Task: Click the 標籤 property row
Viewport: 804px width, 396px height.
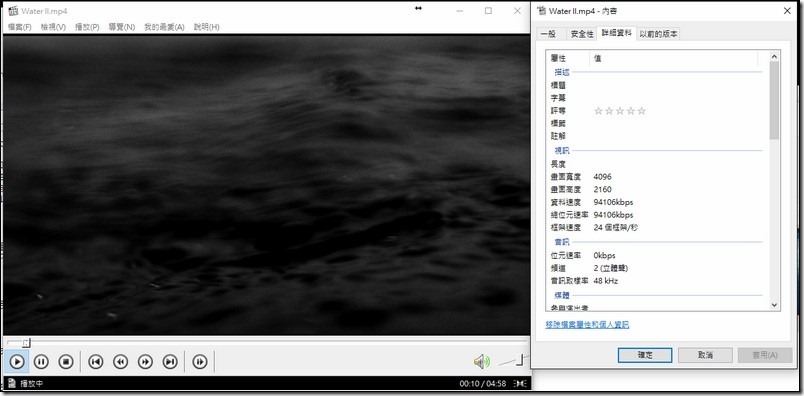Action: click(x=657, y=124)
